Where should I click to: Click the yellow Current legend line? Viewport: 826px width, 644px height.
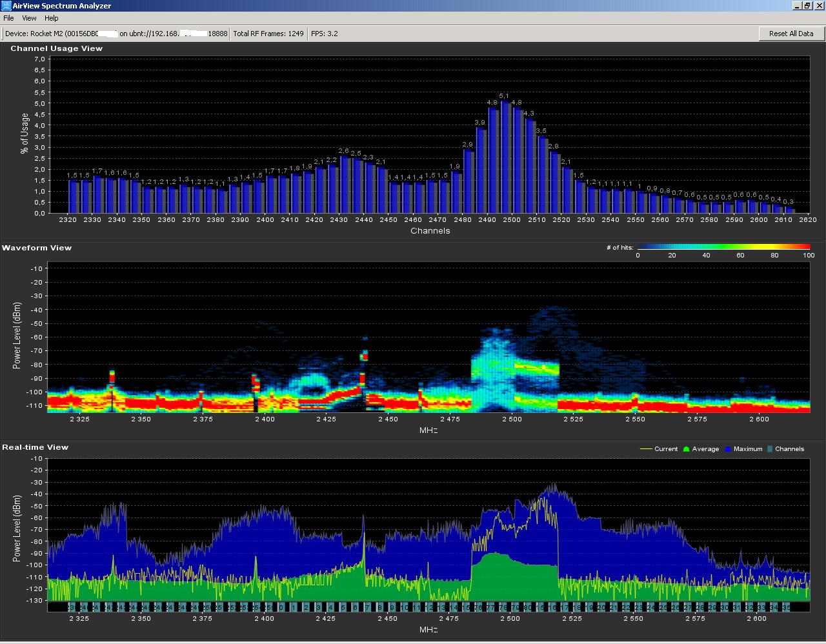point(645,449)
